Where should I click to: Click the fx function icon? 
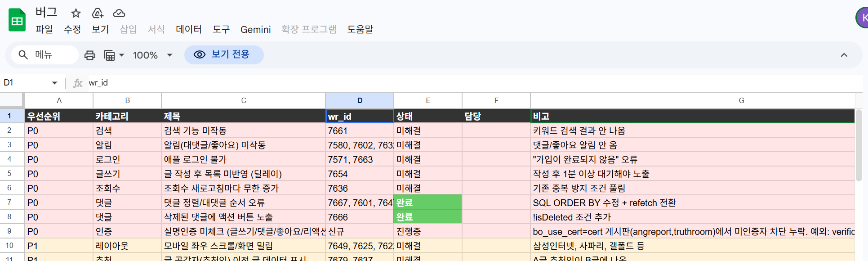point(78,83)
